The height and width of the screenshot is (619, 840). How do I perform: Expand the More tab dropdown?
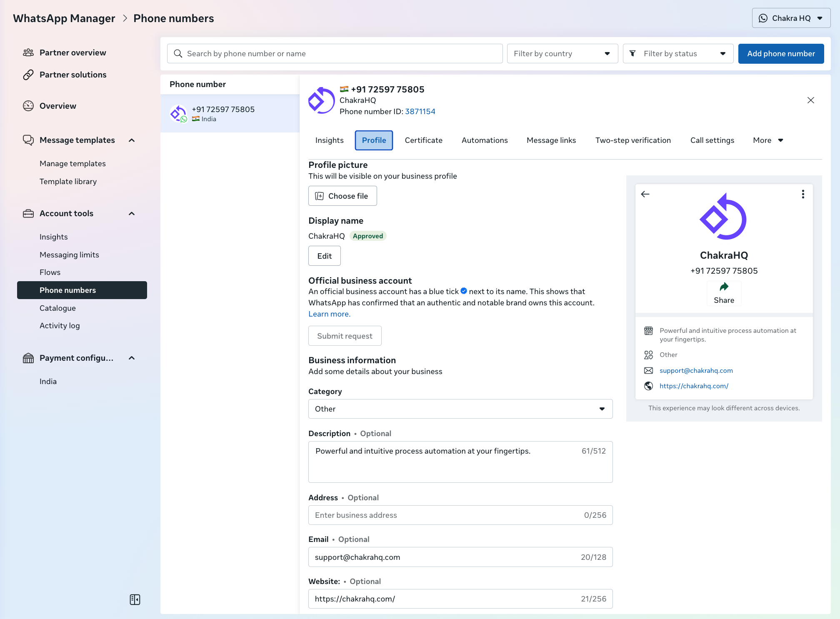tap(768, 140)
